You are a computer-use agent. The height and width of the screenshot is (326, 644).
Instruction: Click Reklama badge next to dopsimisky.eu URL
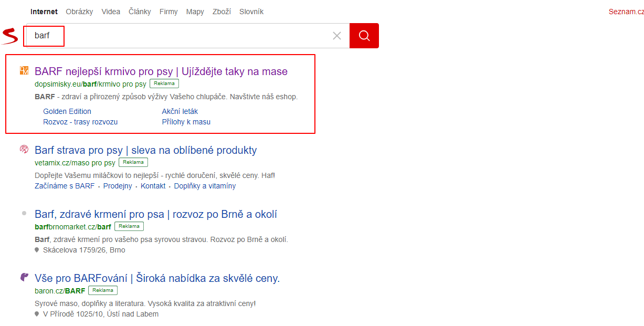click(x=164, y=83)
